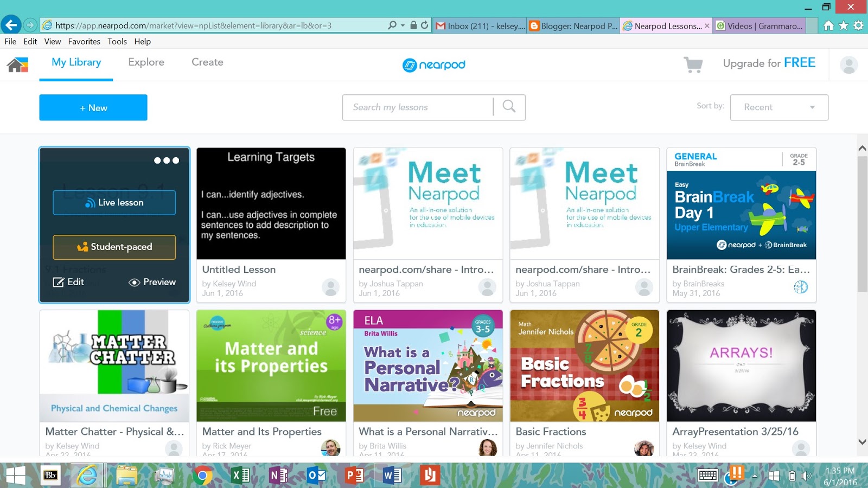Open File Explorer from taskbar
Screen dimensions: 868x488
click(x=126, y=476)
